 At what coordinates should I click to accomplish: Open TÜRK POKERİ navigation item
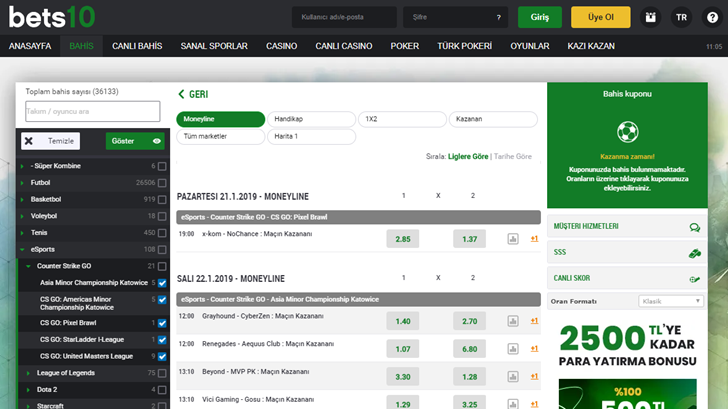point(464,46)
